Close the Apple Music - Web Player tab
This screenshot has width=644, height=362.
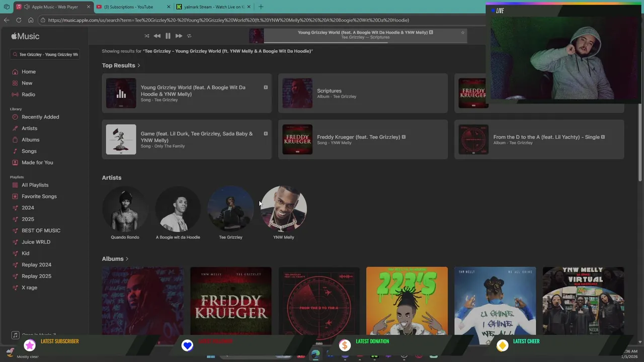(89, 7)
